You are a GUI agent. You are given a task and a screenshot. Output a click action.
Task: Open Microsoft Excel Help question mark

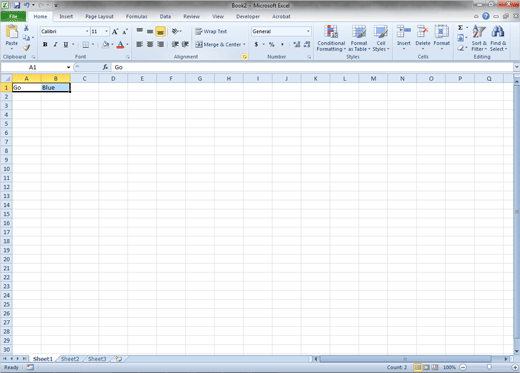click(x=486, y=16)
